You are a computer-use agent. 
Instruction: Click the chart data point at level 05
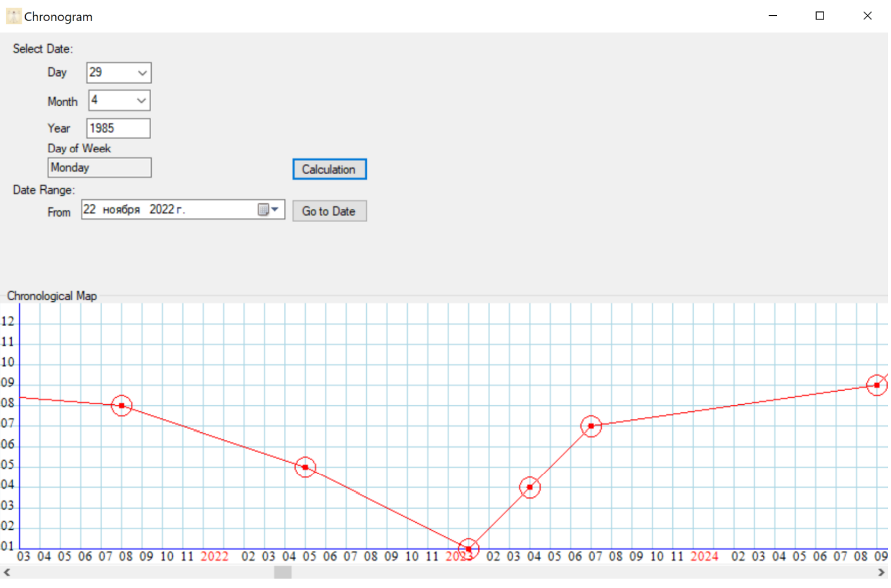305,467
